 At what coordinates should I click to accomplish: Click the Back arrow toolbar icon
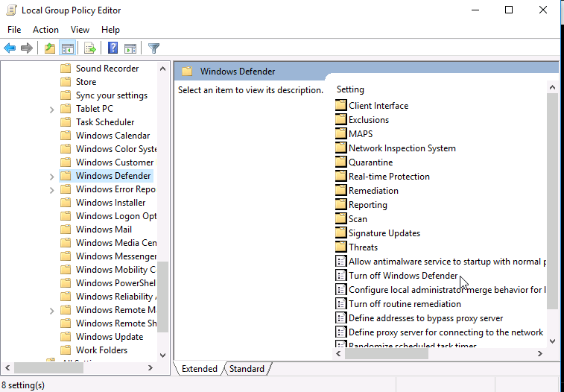[10, 48]
